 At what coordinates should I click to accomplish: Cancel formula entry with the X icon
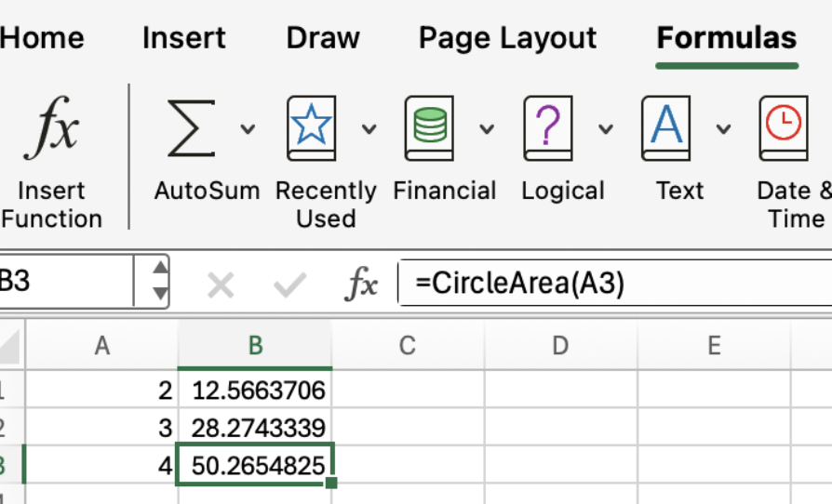pos(221,285)
